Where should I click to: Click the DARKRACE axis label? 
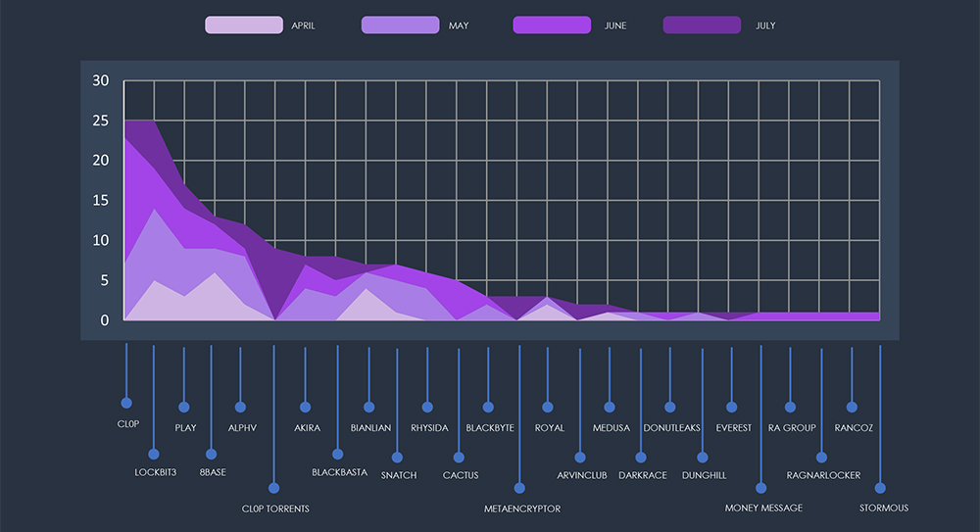(x=643, y=475)
